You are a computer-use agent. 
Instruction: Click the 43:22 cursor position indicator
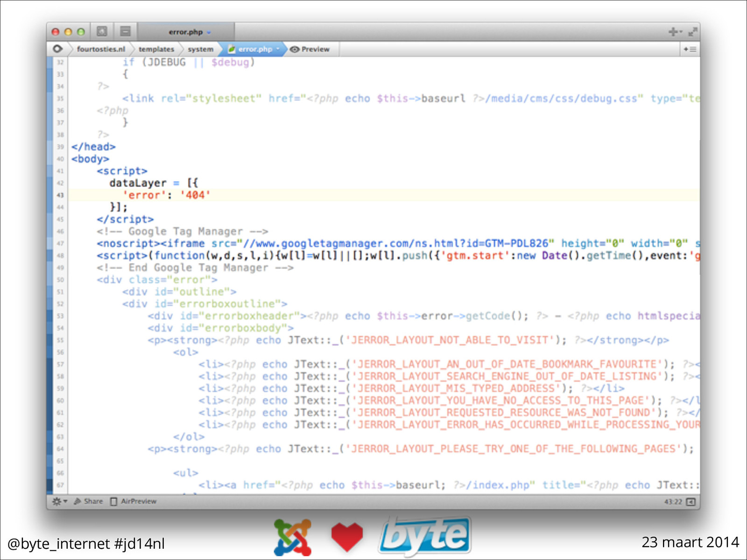673,502
